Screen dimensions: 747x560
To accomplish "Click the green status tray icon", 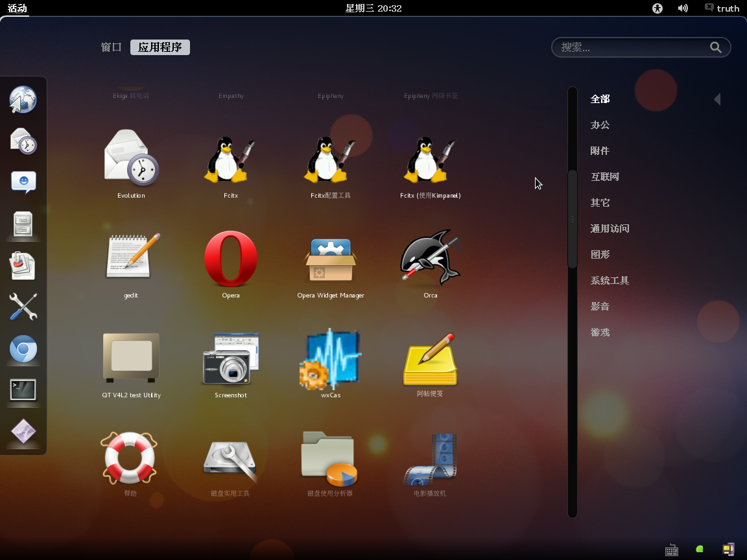I will tap(700, 550).
